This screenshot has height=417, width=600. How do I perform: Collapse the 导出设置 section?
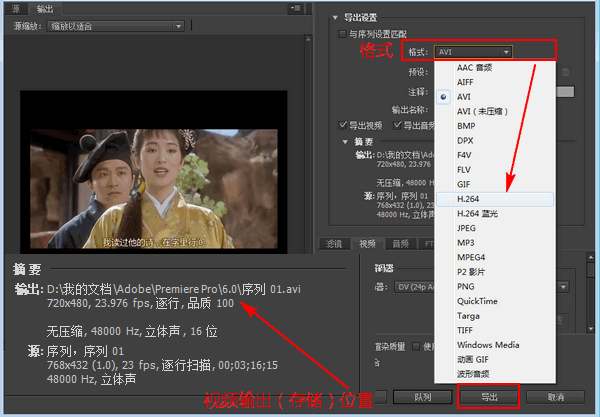click(335, 18)
